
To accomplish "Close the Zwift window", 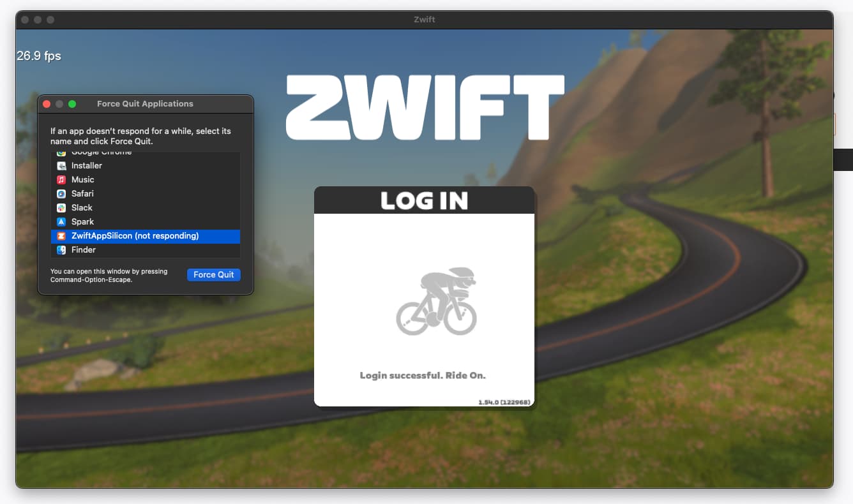I will click(x=25, y=20).
